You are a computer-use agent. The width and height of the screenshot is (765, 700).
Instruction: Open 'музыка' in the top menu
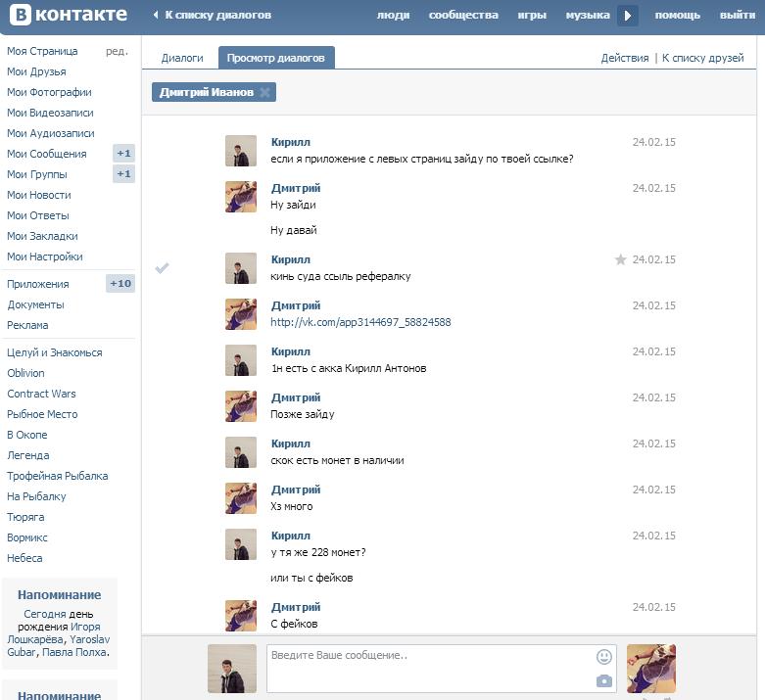click(x=588, y=15)
